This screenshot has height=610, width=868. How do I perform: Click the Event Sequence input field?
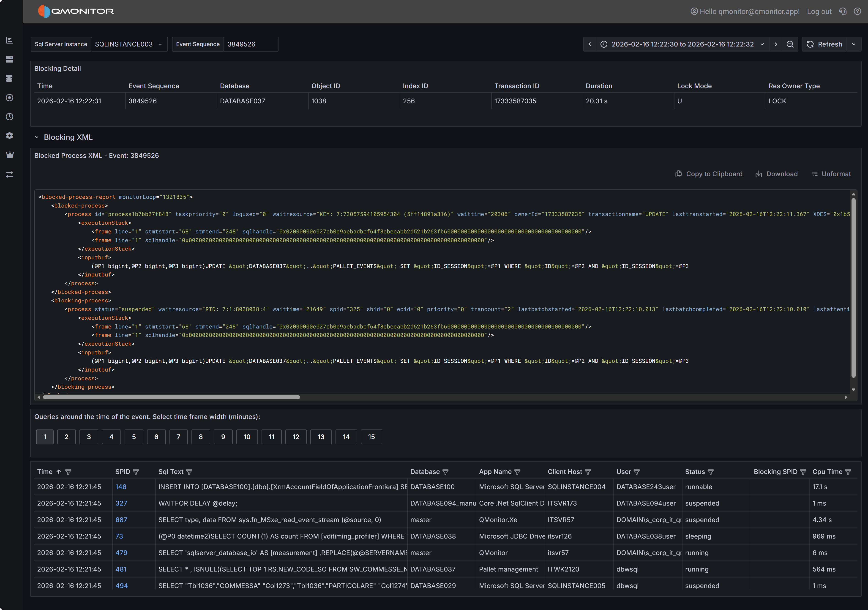click(x=250, y=44)
